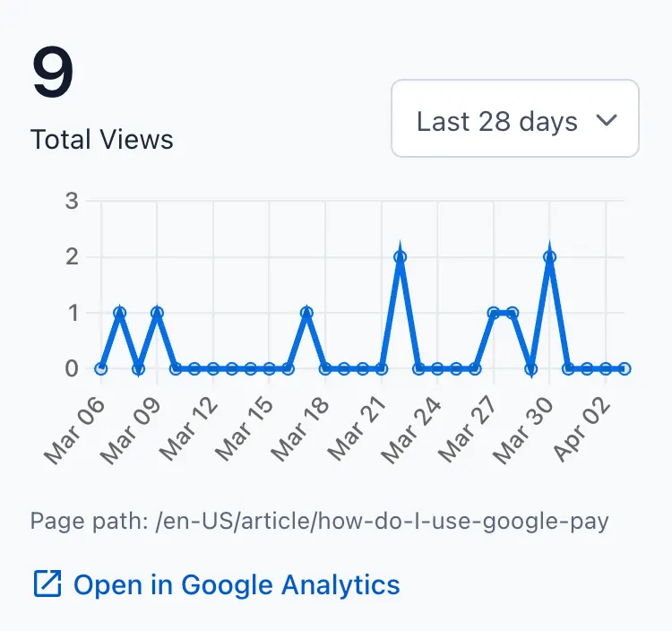
Task: Click the Mar 09 data point at value 1
Action: (157, 313)
